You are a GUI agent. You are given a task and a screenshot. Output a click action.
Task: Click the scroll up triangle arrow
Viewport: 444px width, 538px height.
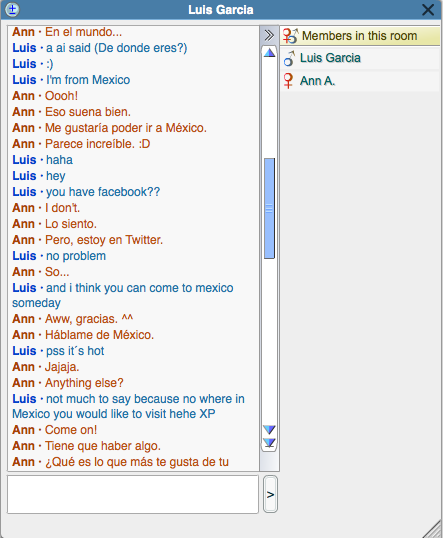click(x=269, y=52)
